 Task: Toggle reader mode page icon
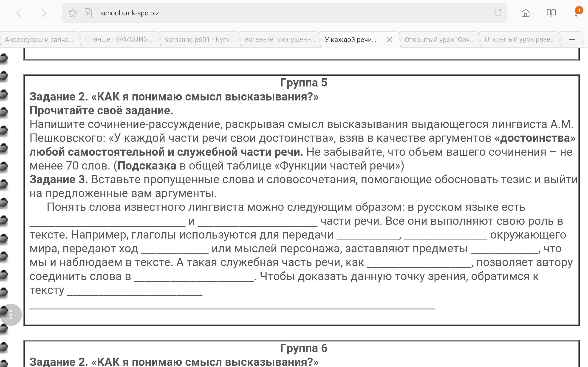pos(88,13)
